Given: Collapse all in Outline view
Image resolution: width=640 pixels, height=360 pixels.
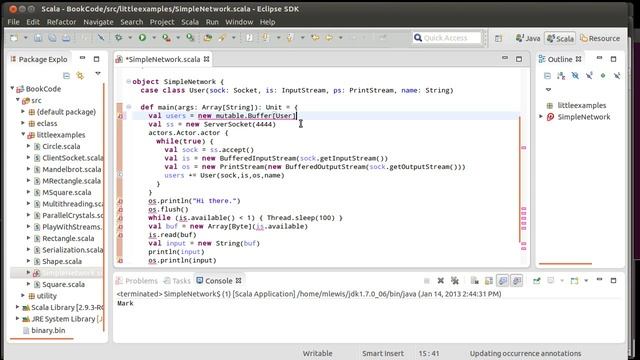Looking at the screenshot, I should [x=547, y=76].
